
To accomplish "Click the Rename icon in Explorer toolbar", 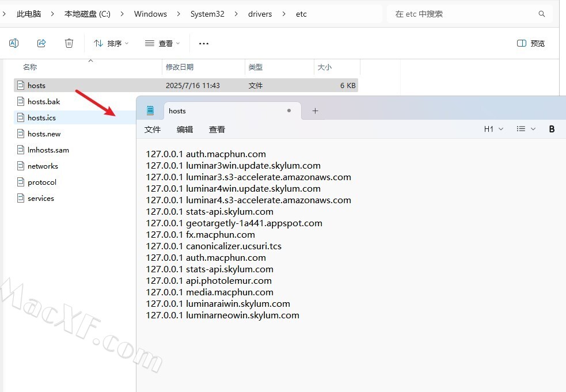I will (x=14, y=43).
